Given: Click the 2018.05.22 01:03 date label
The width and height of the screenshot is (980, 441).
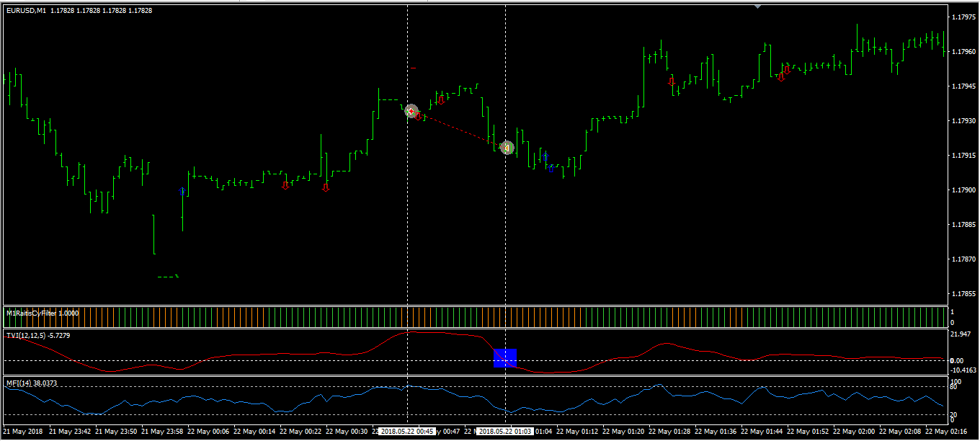Looking at the screenshot, I should (505, 432).
